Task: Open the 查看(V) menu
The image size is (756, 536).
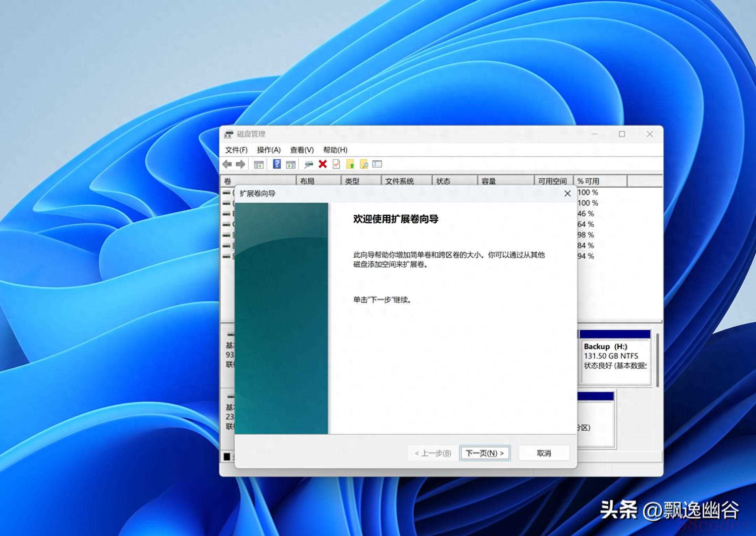Action: click(302, 150)
